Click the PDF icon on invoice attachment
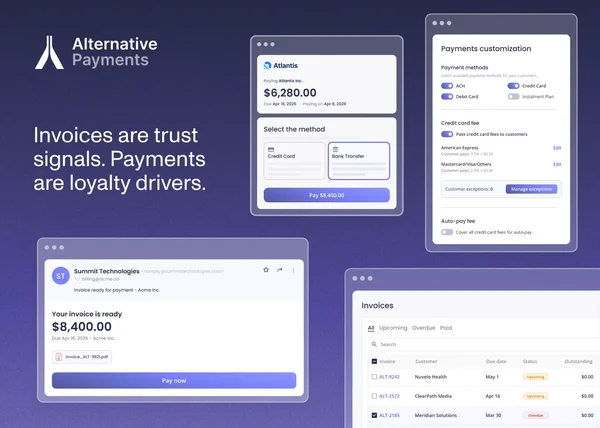 (x=59, y=357)
